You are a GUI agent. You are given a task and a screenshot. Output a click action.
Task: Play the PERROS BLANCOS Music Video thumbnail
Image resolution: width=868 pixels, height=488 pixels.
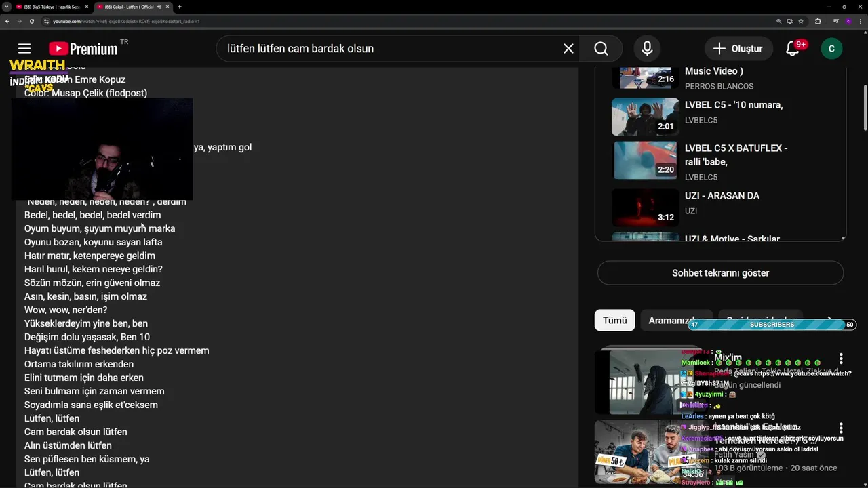tap(646, 77)
